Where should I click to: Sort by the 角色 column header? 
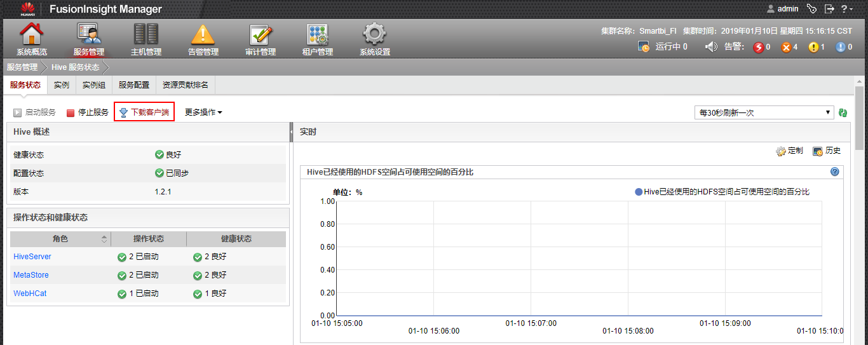tap(60, 239)
